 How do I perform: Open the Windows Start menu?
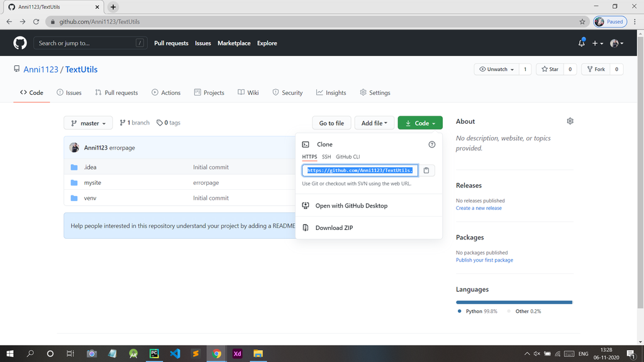click(x=10, y=353)
